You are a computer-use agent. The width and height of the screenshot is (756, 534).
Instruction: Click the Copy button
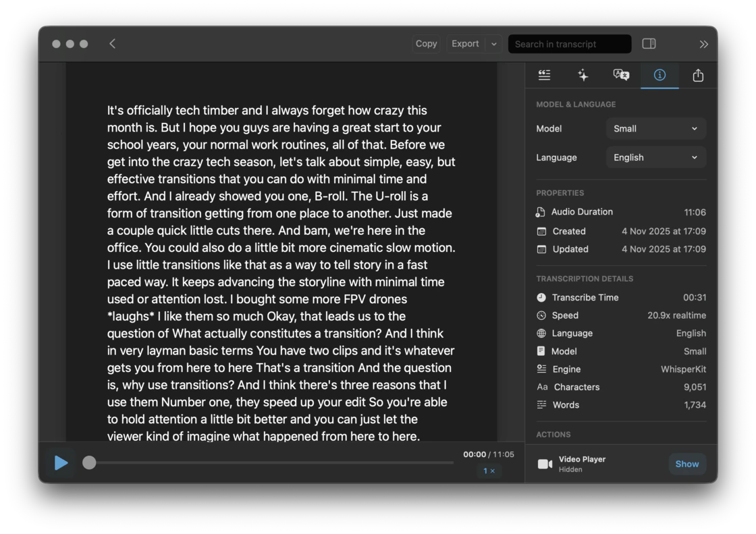[x=426, y=44]
